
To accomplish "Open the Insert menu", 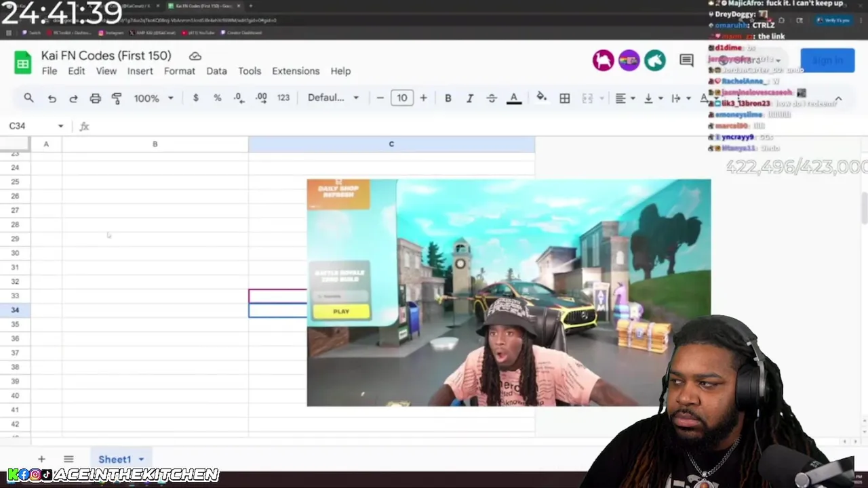I will 140,71.
